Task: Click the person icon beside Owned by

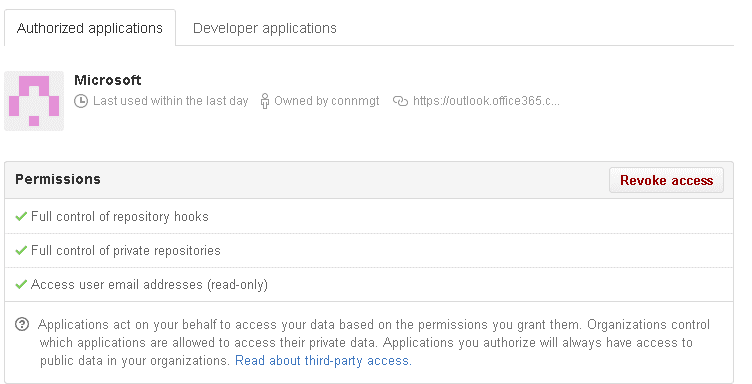Action: 265,101
